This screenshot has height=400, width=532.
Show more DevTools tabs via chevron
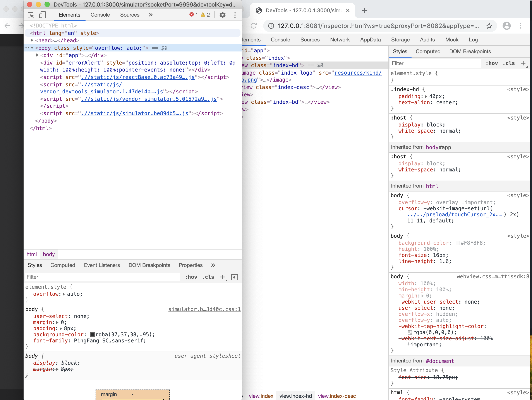(151, 15)
